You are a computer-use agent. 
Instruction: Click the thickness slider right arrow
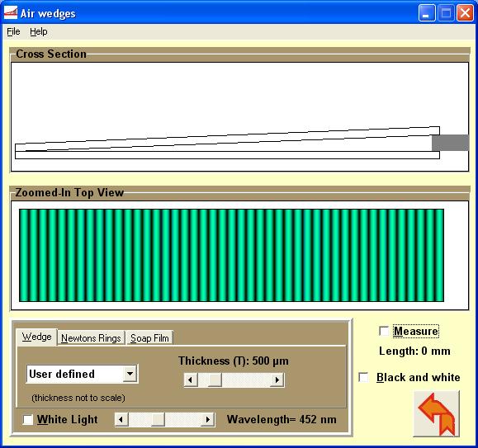pyautogui.click(x=277, y=380)
